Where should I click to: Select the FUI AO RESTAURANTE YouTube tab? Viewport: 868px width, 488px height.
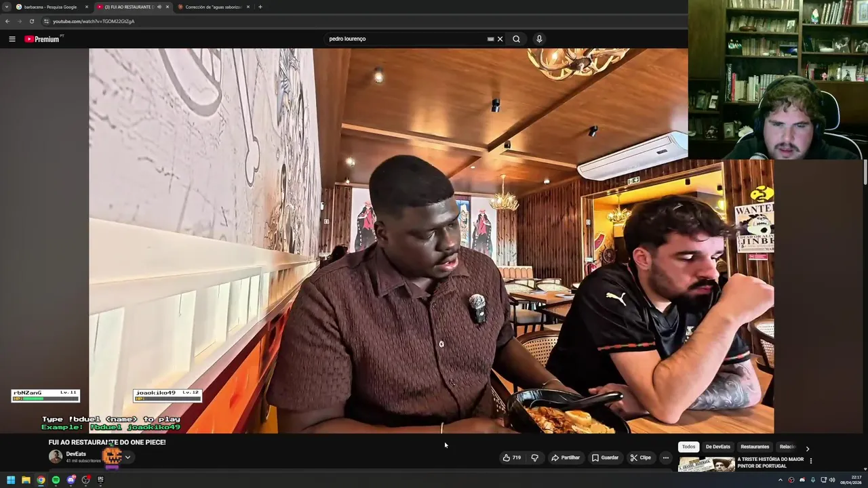(x=132, y=7)
